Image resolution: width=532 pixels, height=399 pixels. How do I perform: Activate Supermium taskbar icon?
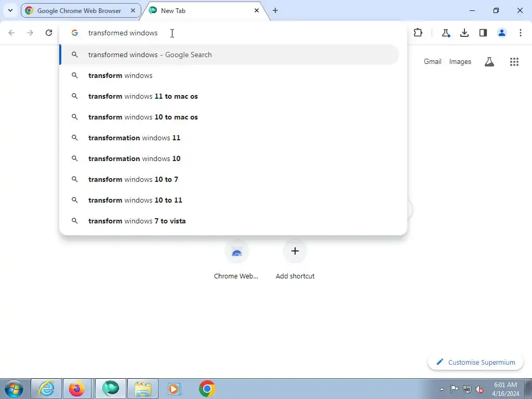click(x=111, y=389)
